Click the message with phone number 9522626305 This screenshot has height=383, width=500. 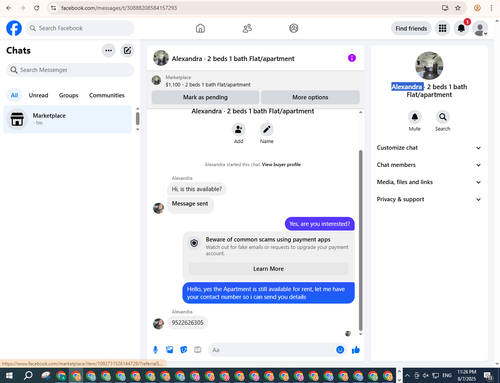pos(187,323)
